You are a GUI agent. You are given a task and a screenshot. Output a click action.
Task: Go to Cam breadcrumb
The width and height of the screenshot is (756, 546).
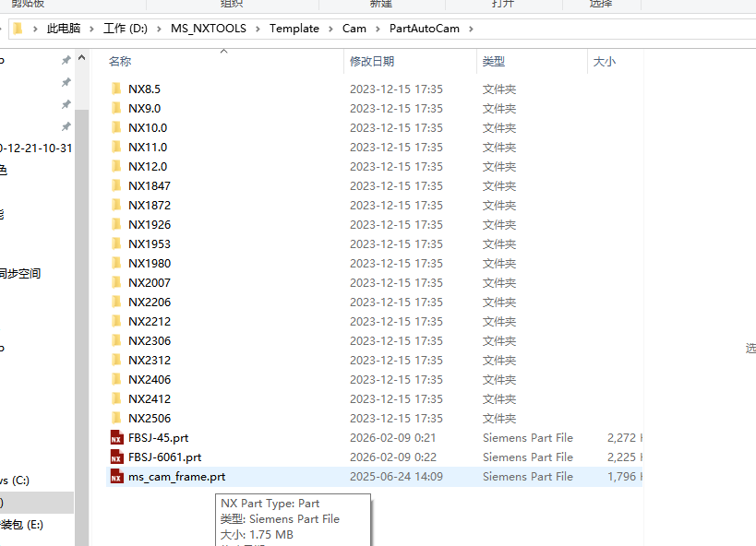[x=354, y=29]
